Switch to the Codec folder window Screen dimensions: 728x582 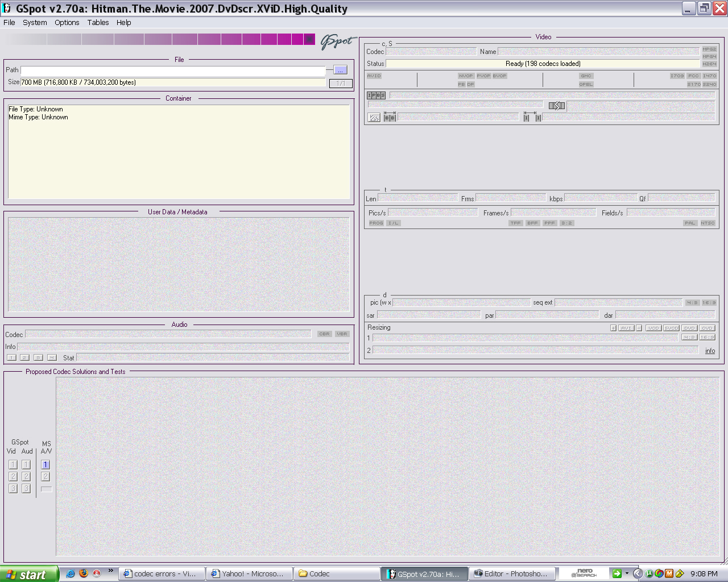pos(337,574)
